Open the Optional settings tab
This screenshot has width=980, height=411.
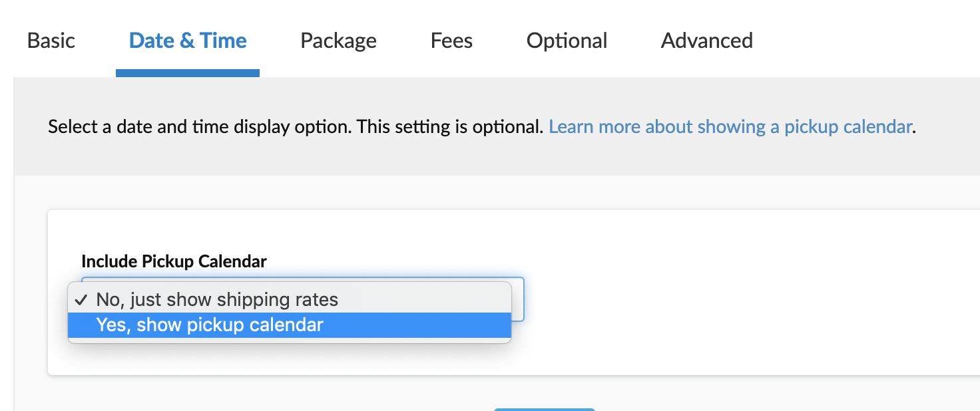pyautogui.click(x=567, y=41)
